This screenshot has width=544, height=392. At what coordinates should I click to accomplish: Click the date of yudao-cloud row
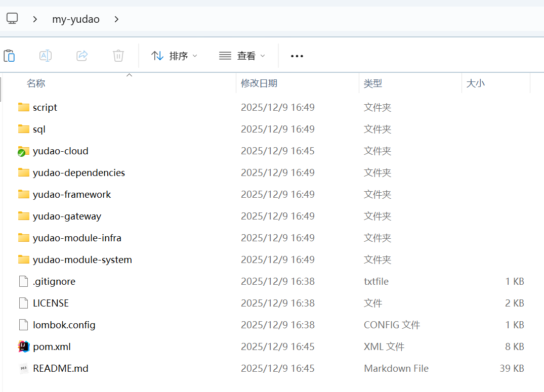[278, 151]
